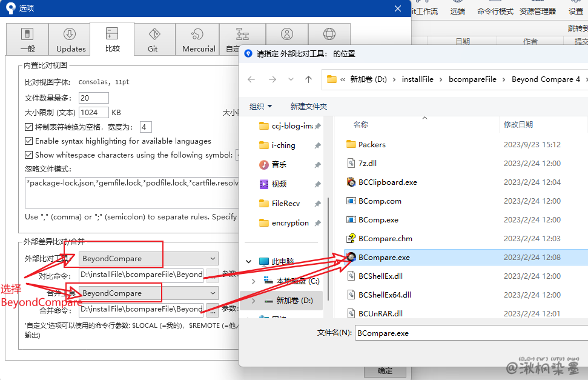The height and width of the screenshot is (380, 588).
Task: Click the 确定 button
Action: coord(385,371)
